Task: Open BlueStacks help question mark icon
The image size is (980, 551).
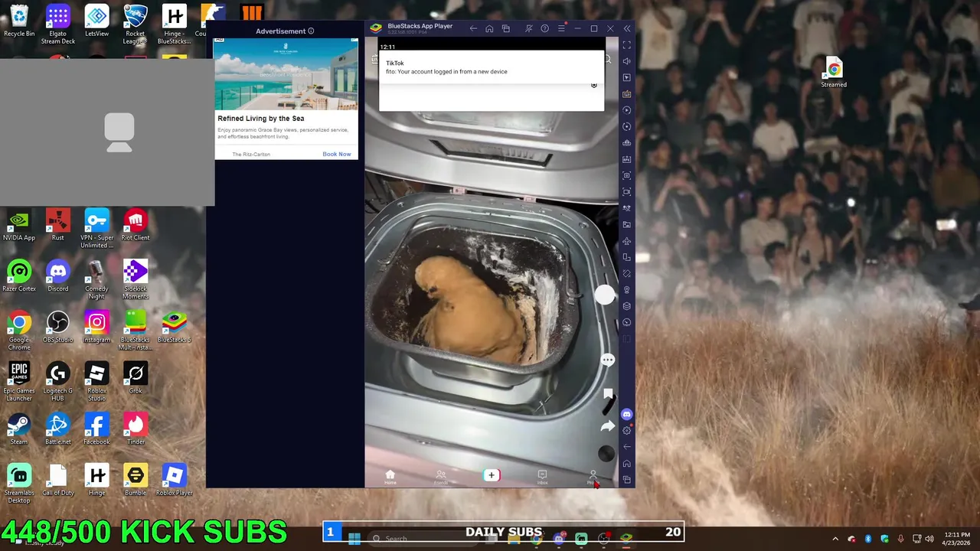Action: coord(544,28)
